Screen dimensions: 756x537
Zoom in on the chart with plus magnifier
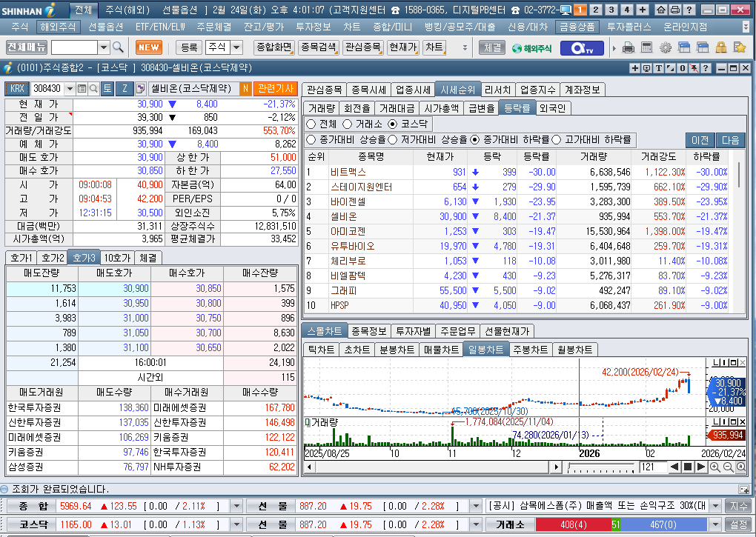click(x=715, y=467)
